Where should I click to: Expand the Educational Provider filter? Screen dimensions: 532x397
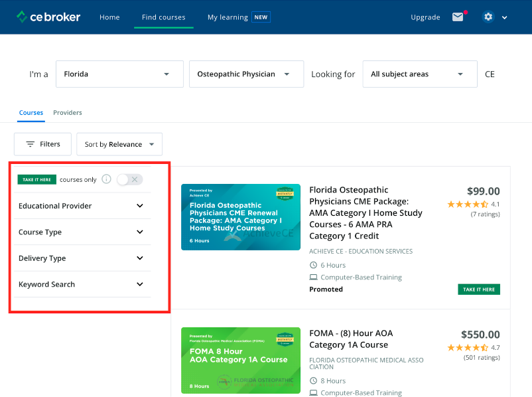tap(82, 206)
